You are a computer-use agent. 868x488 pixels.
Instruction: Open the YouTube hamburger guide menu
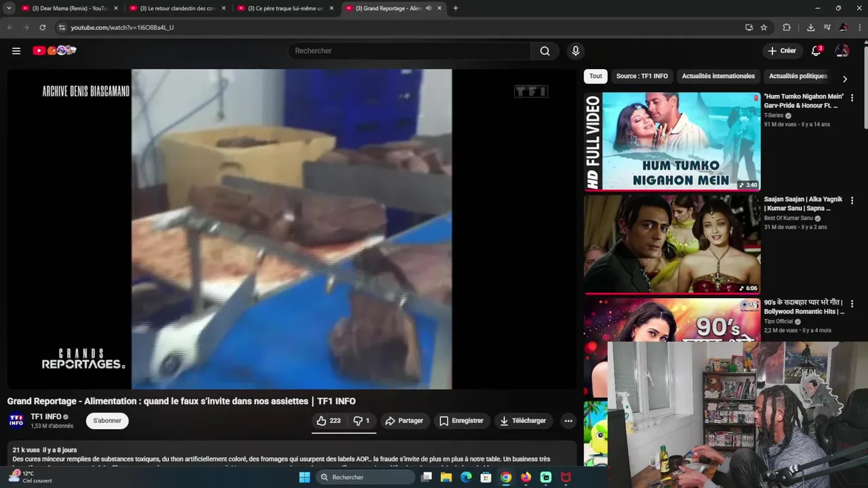(16, 51)
